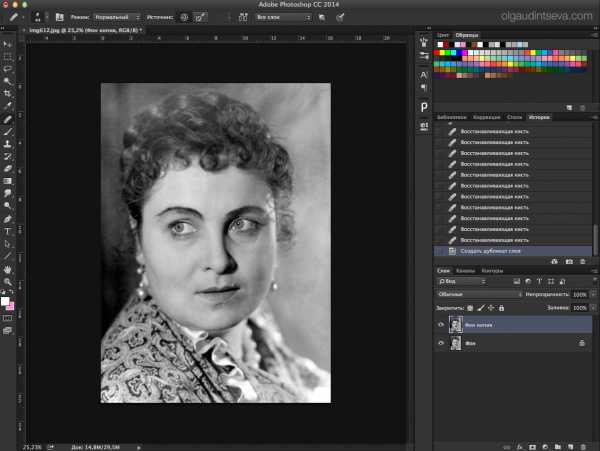Open the Opacity value dropdown arrow

pyautogui.click(x=594, y=295)
